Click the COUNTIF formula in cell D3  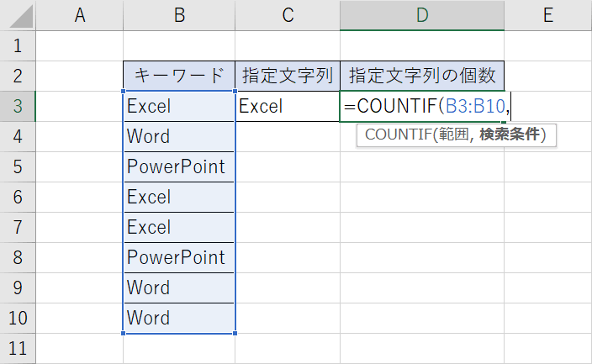(x=426, y=106)
